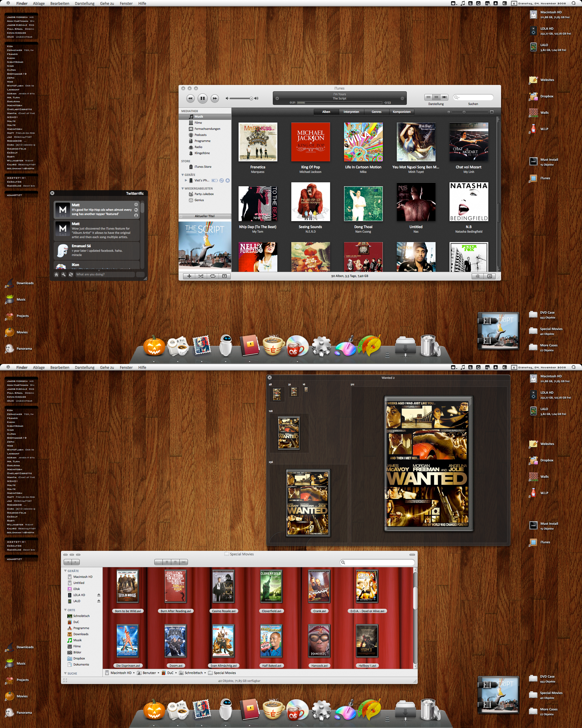Skip to previous track in iTunes
The width and height of the screenshot is (582, 728).
pyautogui.click(x=190, y=99)
